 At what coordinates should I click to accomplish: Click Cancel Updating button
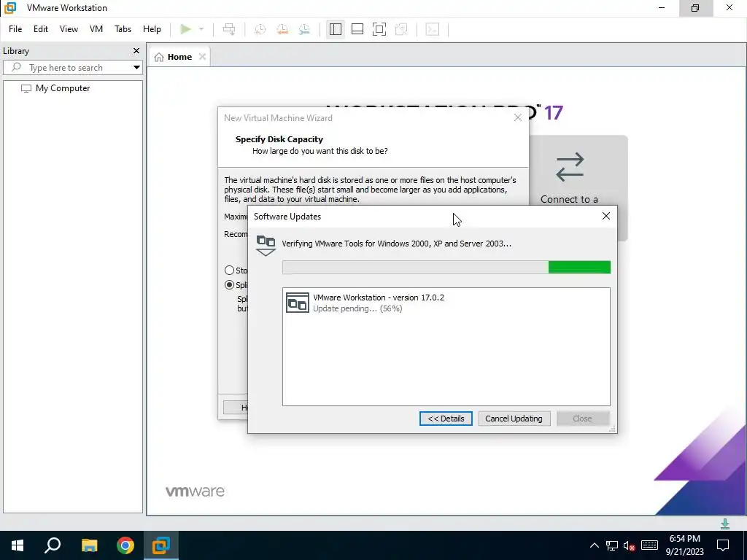(514, 419)
